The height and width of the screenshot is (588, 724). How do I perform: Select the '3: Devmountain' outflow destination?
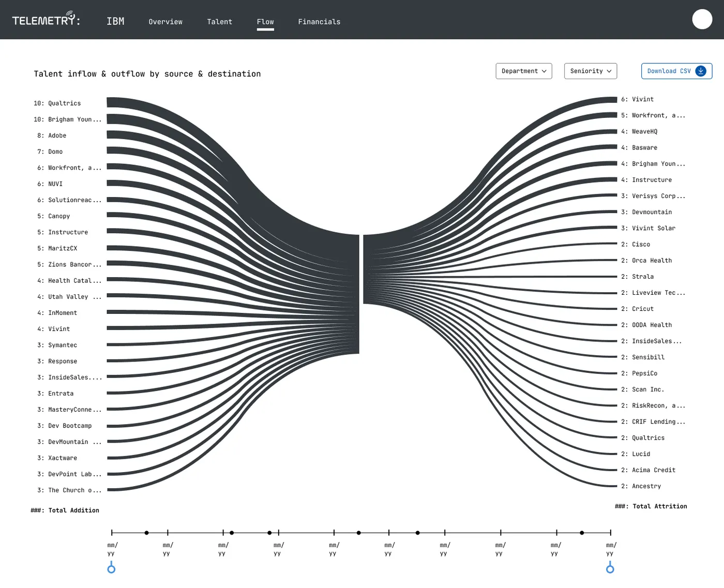coord(646,212)
